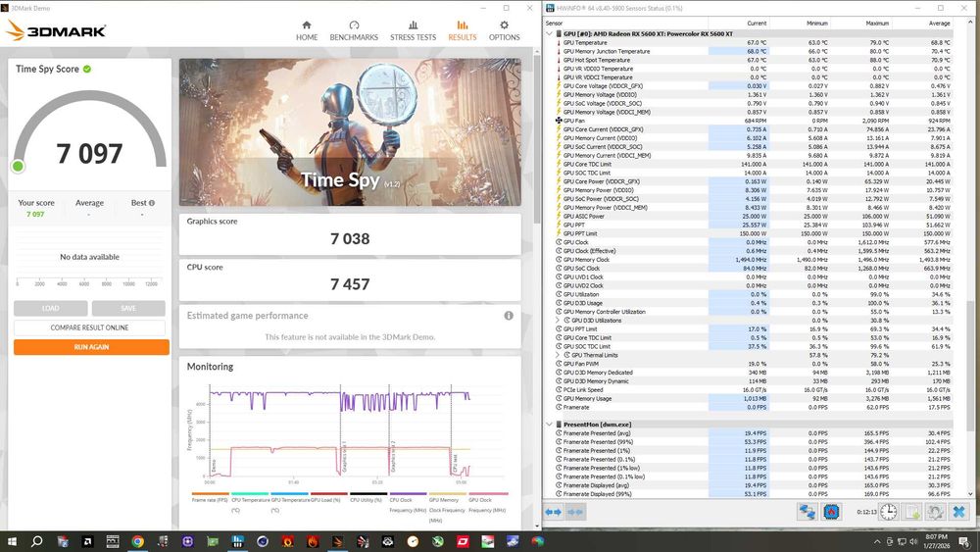Click the HWiNFO save log file icon
980x552 pixels.
[912, 512]
